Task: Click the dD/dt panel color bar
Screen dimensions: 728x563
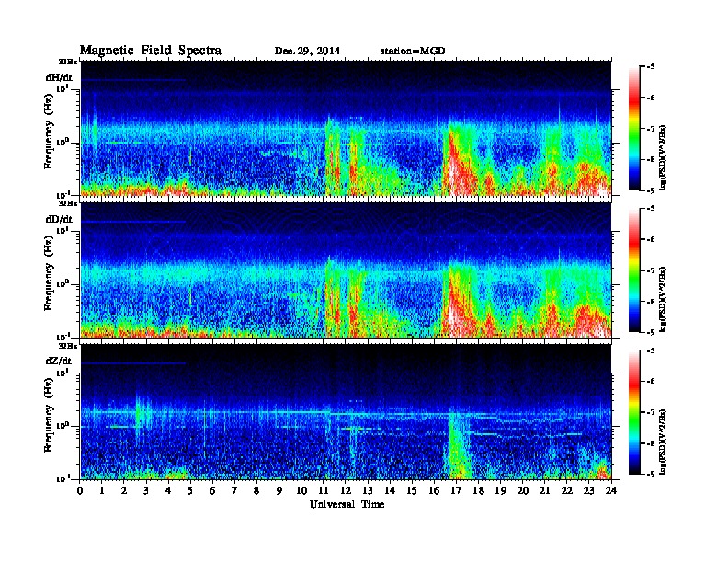Action: [633, 270]
